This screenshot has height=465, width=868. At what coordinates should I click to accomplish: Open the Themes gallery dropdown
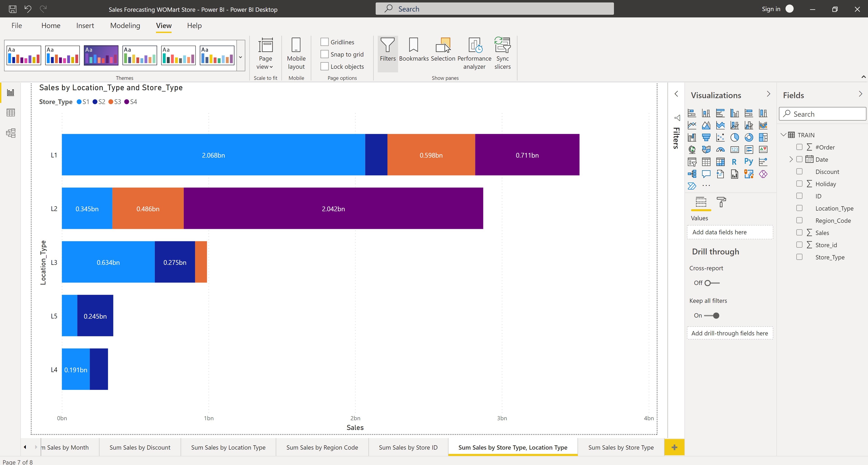240,57
